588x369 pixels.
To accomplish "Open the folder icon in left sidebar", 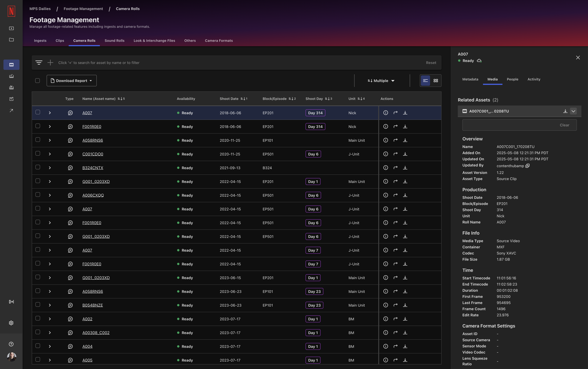I will pyautogui.click(x=11, y=40).
